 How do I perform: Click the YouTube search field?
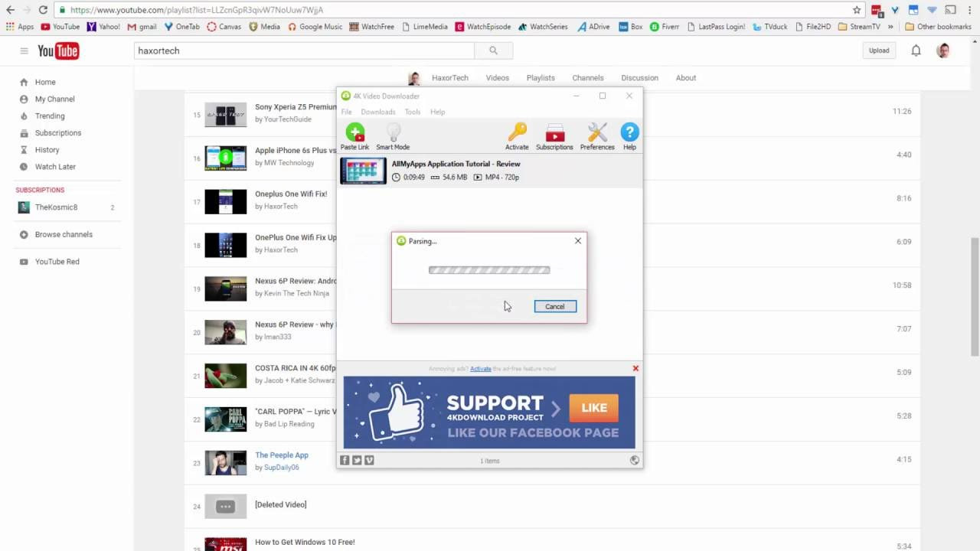[305, 51]
